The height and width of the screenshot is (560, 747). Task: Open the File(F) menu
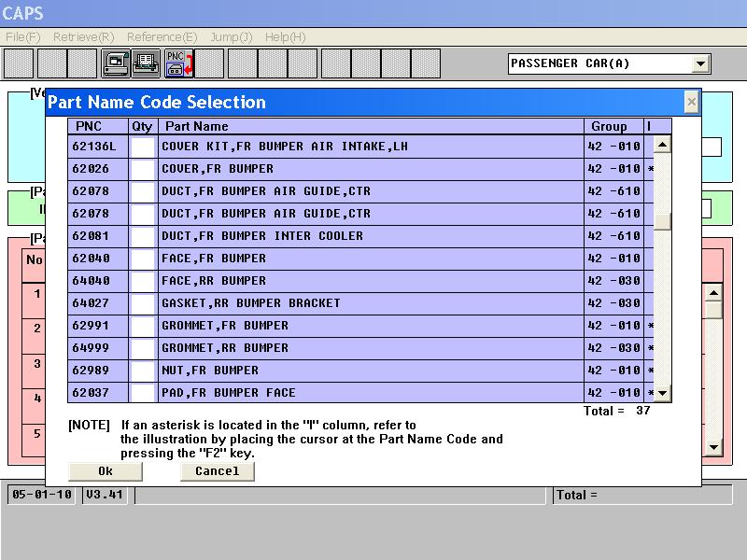point(22,37)
